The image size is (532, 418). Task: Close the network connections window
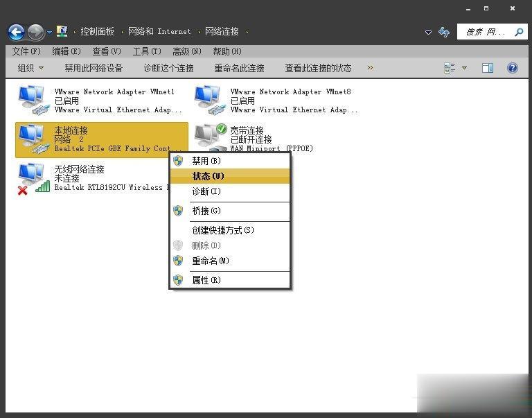(513, 8)
